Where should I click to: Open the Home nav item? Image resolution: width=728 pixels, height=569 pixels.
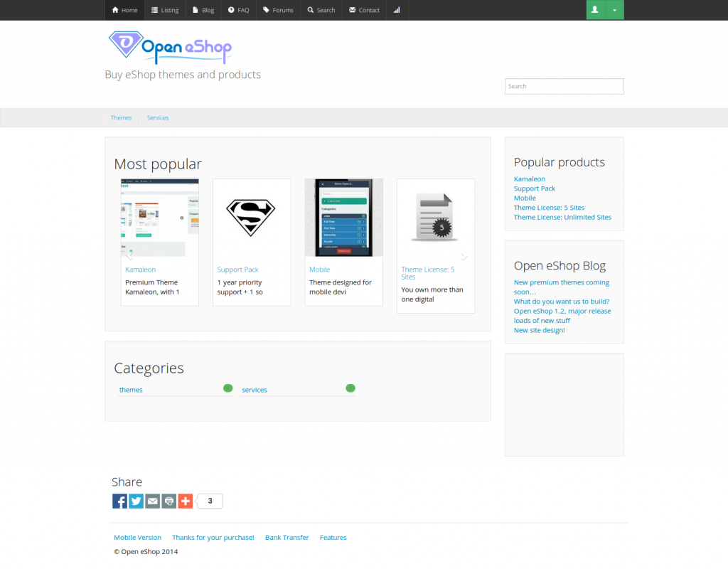[125, 10]
